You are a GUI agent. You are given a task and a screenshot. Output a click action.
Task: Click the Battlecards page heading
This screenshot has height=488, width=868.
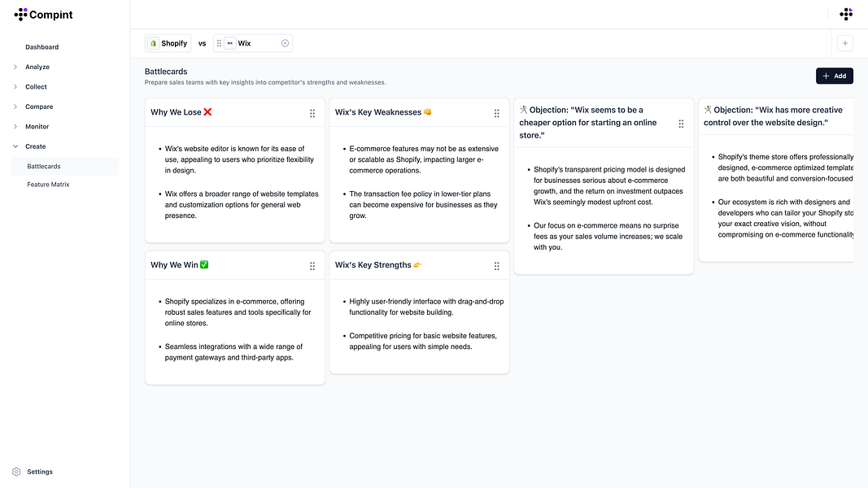[x=166, y=72]
